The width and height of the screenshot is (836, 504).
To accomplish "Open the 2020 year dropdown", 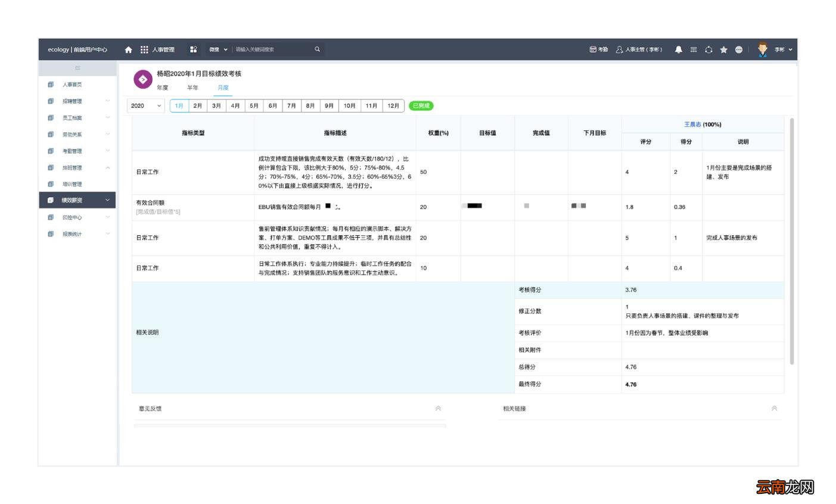I will point(146,105).
